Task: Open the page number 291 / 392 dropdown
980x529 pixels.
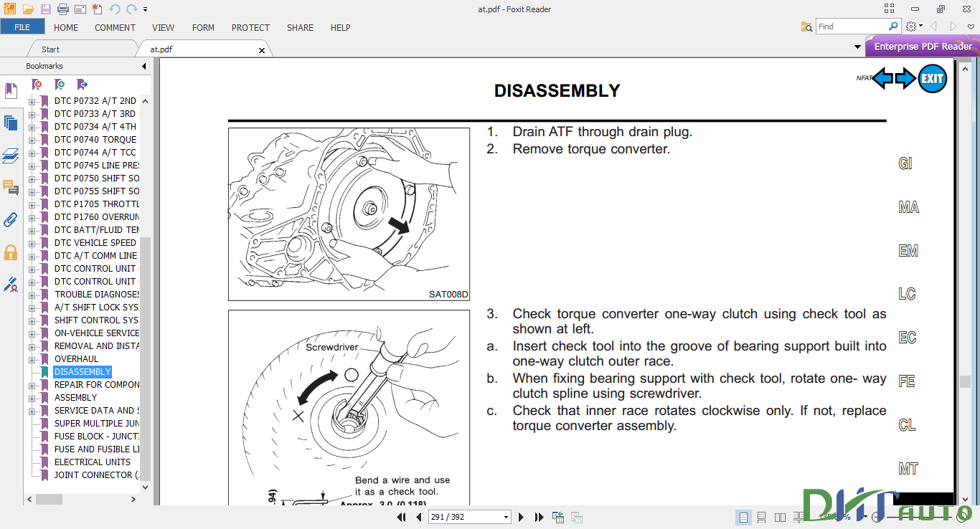Action: [x=506, y=517]
